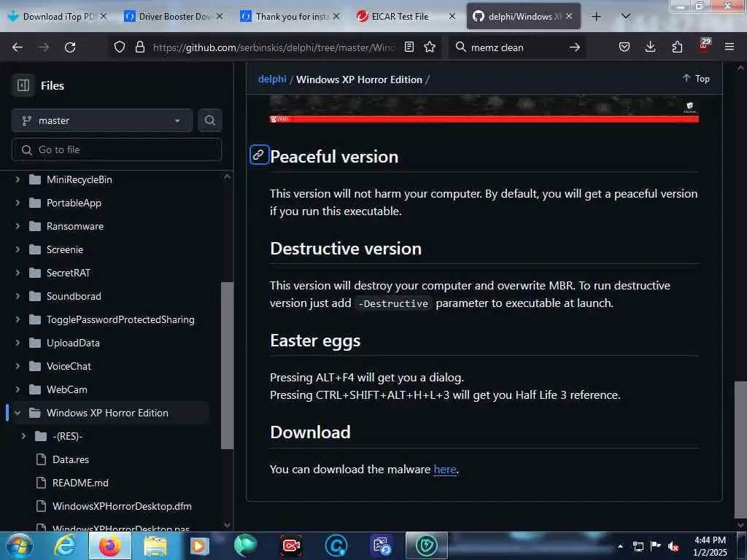
Task: Open Firefox application hamburger menu
Action: 729,47
